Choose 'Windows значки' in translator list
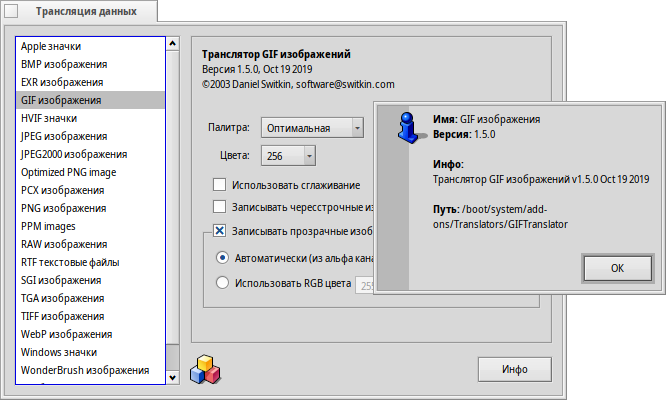666x400 pixels. pyautogui.click(x=59, y=352)
